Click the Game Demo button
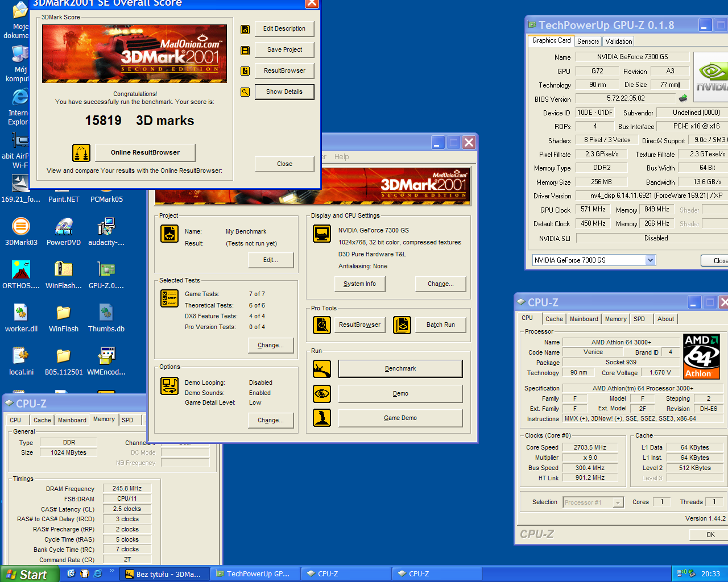 pyautogui.click(x=400, y=418)
